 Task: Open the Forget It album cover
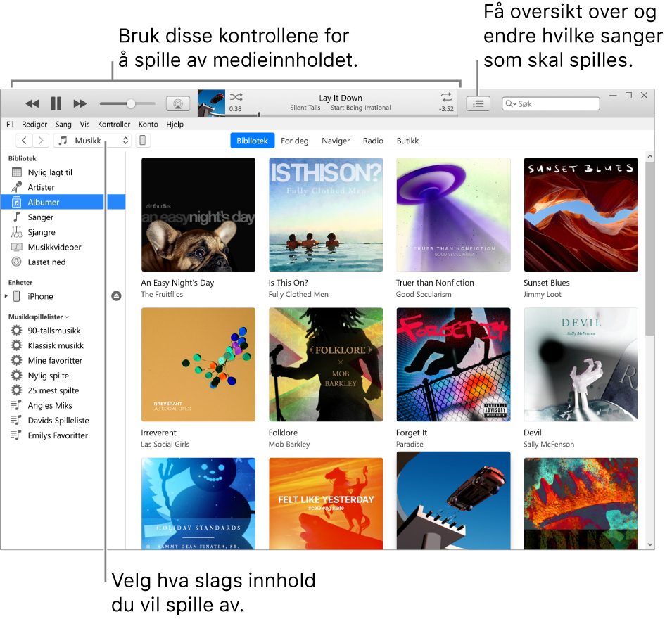click(453, 364)
